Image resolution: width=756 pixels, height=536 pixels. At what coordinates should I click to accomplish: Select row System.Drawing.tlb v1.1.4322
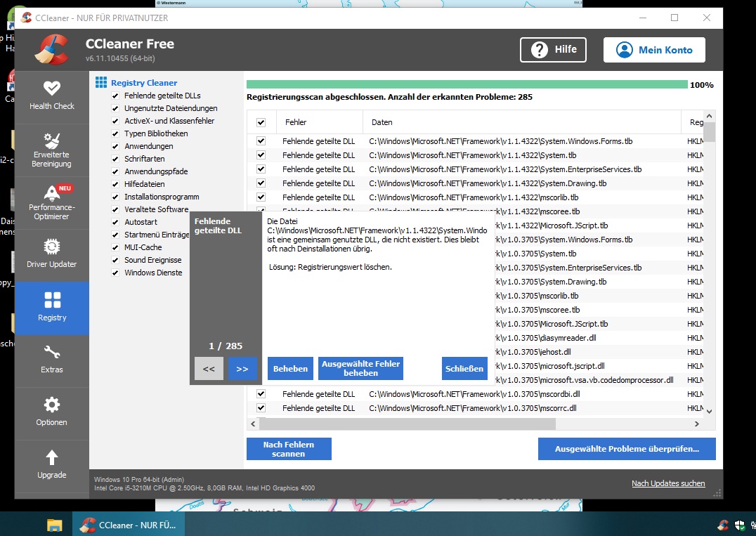tap(476, 183)
